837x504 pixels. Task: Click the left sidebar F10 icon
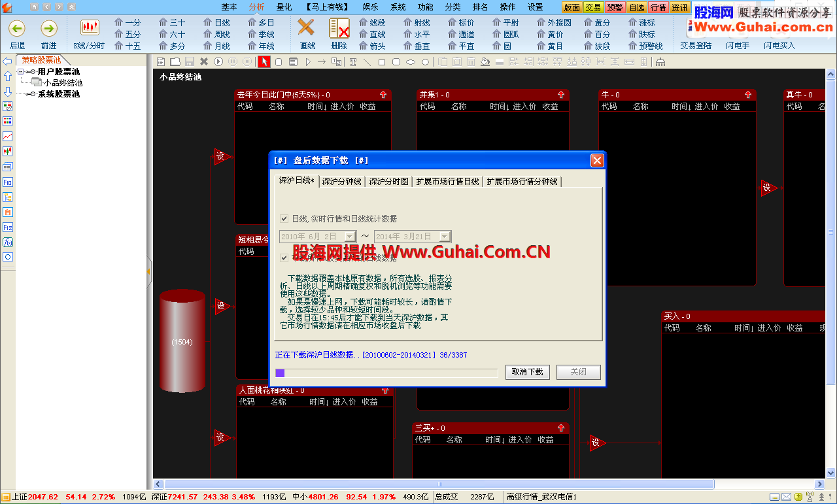[8, 182]
